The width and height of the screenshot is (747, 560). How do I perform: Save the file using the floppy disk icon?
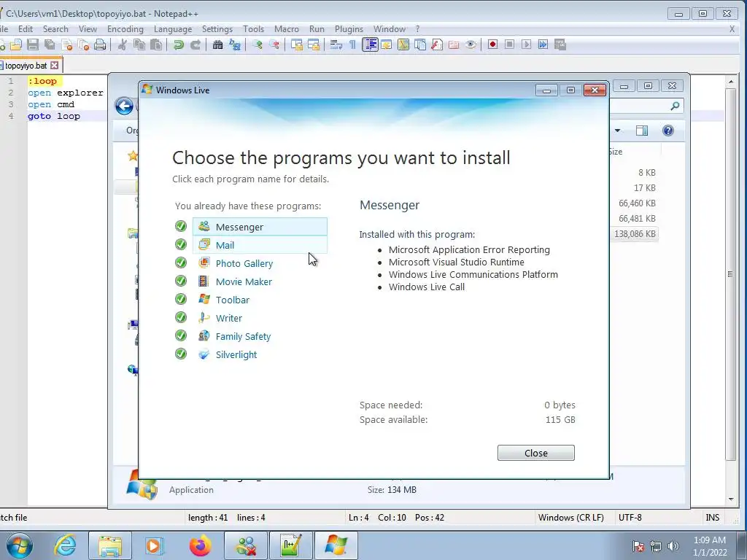coord(33,44)
